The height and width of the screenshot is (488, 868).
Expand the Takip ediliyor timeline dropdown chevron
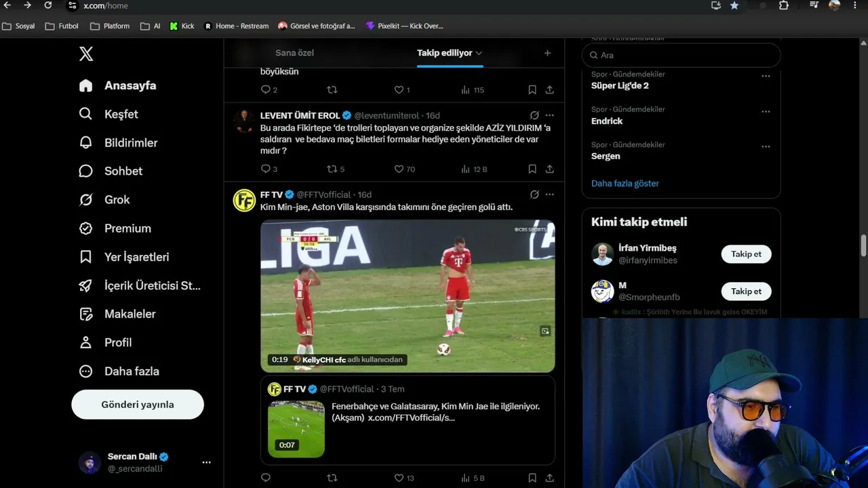coord(479,53)
